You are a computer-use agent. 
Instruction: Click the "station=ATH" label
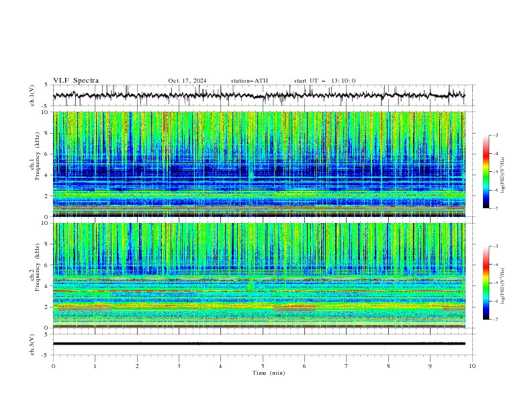[x=249, y=81]
